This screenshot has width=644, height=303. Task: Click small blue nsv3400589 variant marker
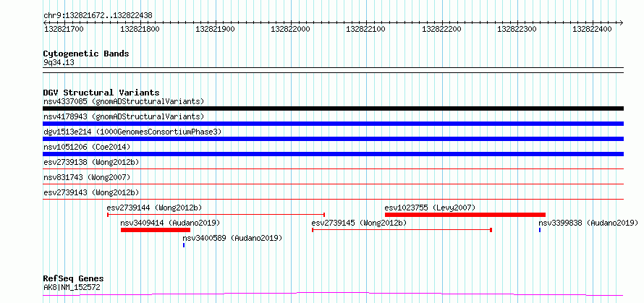(x=184, y=245)
